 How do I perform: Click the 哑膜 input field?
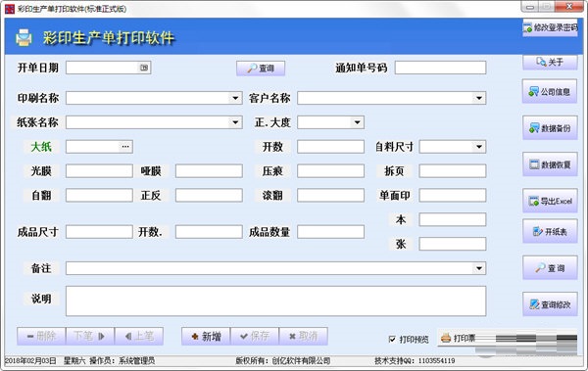coord(209,171)
